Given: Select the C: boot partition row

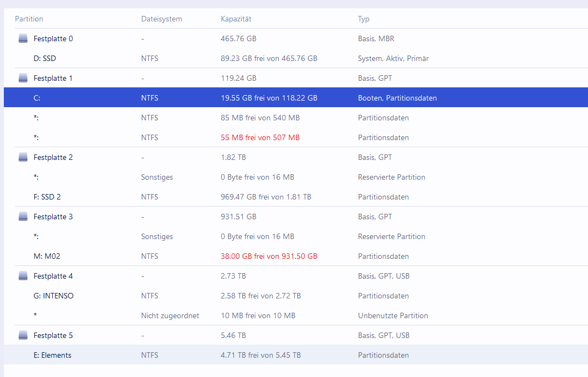Looking at the screenshot, I should [37, 98].
